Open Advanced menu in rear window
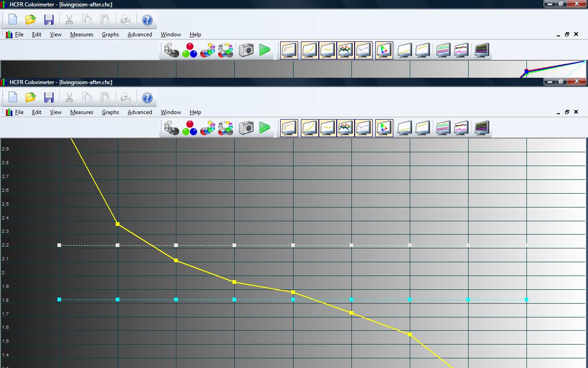The height and width of the screenshot is (368, 588). tap(140, 34)
